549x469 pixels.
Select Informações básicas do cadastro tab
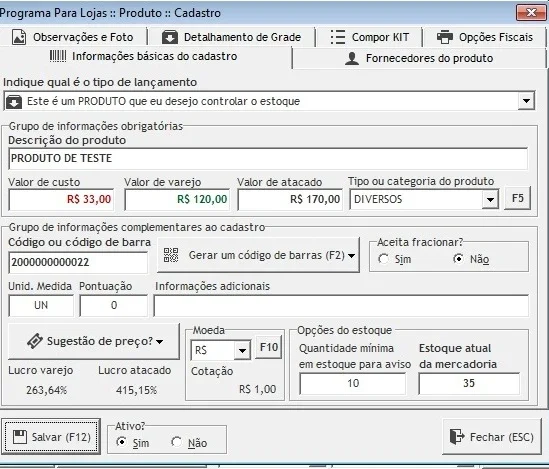[x=145, y=56]
